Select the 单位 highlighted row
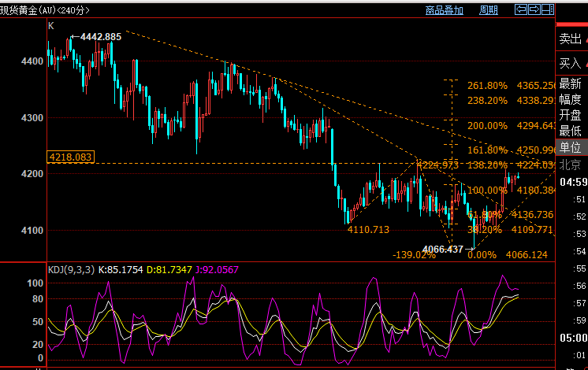588x370 pixels. point(572,147)
